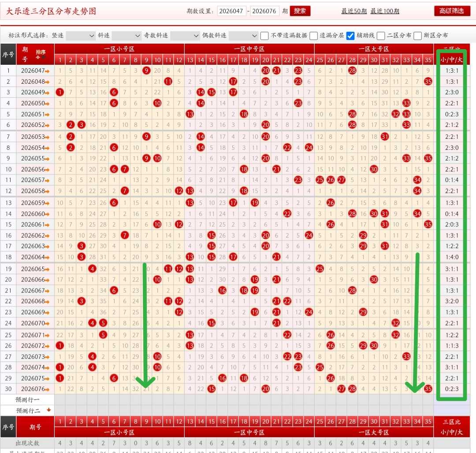Image resolution: width=476 pixels, height=453 pixels.
Task: Click the arrow icon next to 2026062
Action: pyautogui.click(x=47, y=236)
